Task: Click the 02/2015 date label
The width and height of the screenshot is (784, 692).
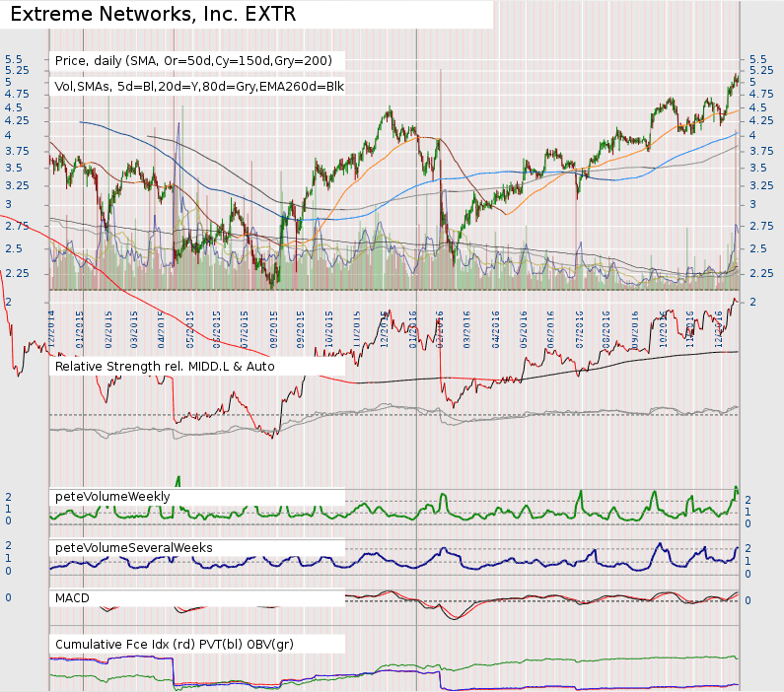Action: click(x=108, y=330)
